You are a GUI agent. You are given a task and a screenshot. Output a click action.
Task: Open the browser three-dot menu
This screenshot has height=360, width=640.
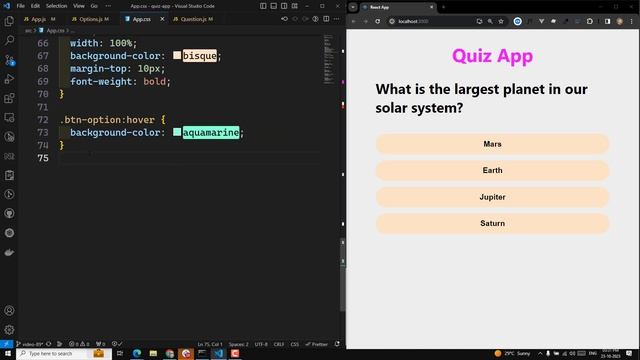click(x=631, y=21)
